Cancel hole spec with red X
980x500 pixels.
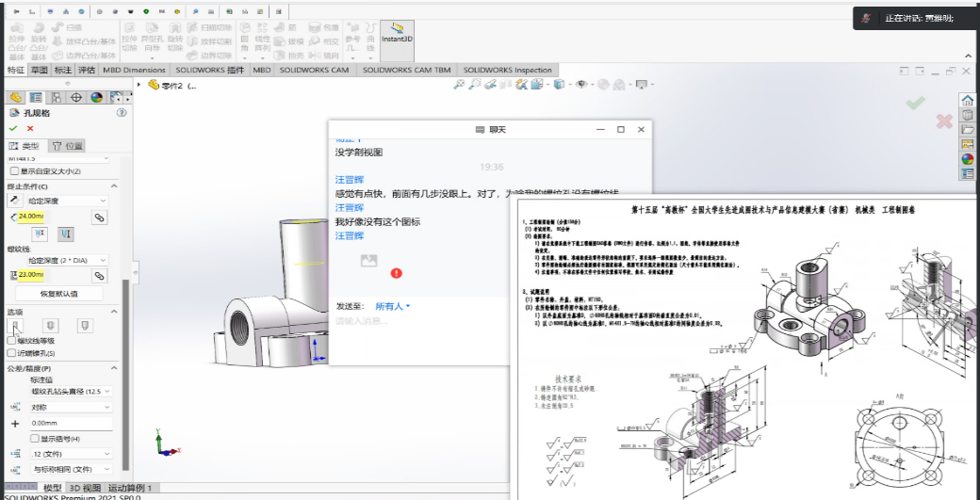click(x=30, y=129)
